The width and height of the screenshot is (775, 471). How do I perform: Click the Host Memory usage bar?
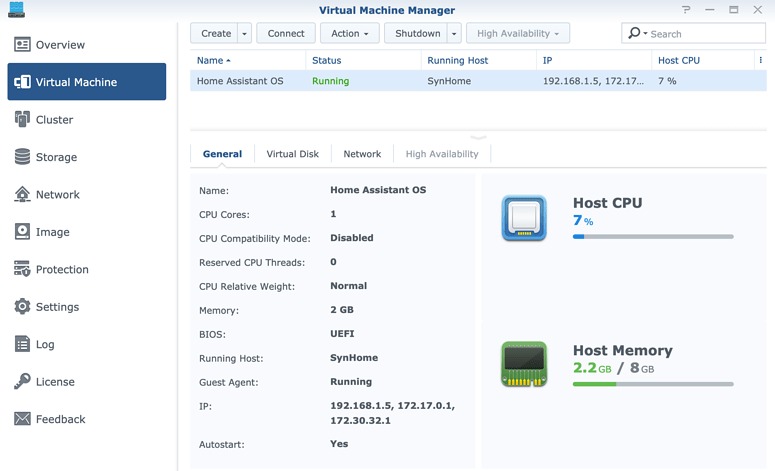pyautogui.click(x=653, y=384)
